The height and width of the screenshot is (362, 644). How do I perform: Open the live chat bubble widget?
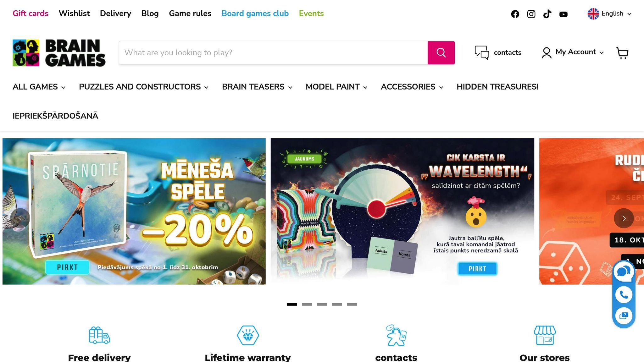624,271
